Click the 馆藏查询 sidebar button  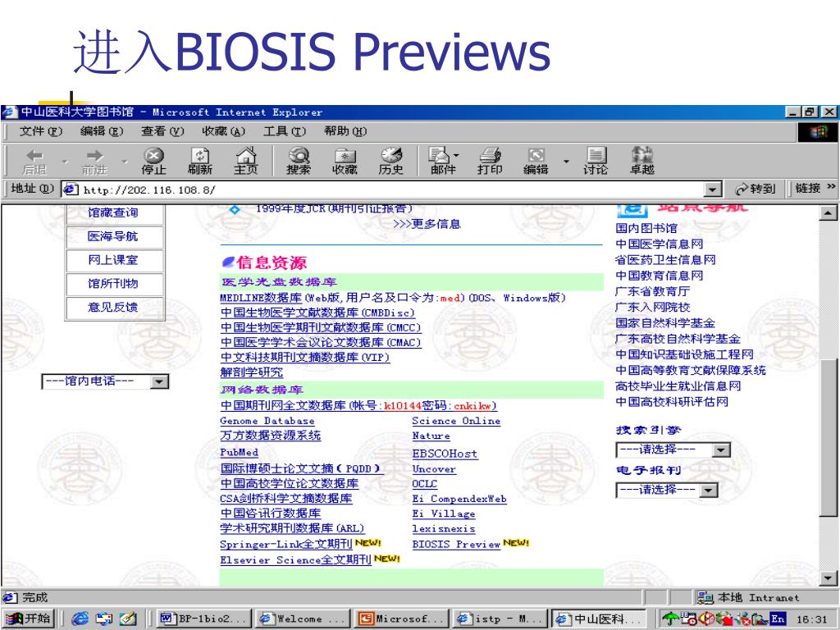click(114, 212)
